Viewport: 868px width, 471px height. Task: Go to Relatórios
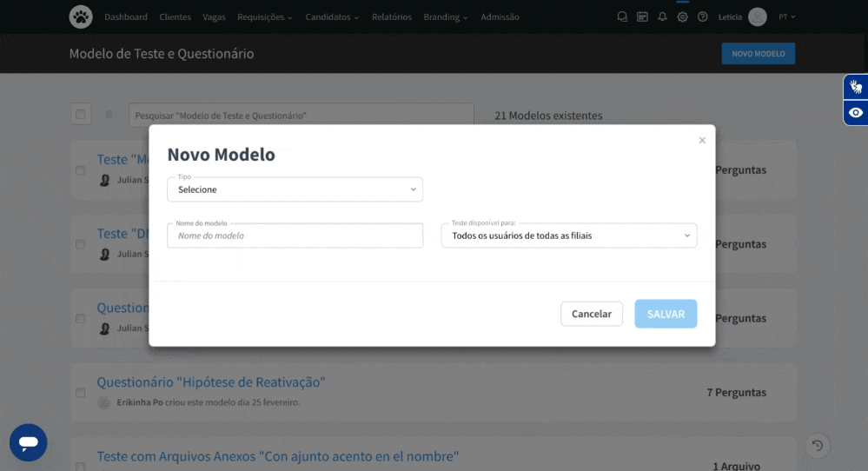coord(391,17)
